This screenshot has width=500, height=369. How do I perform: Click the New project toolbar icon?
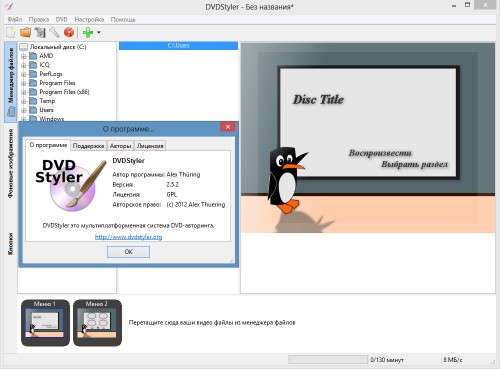(11, 32)
